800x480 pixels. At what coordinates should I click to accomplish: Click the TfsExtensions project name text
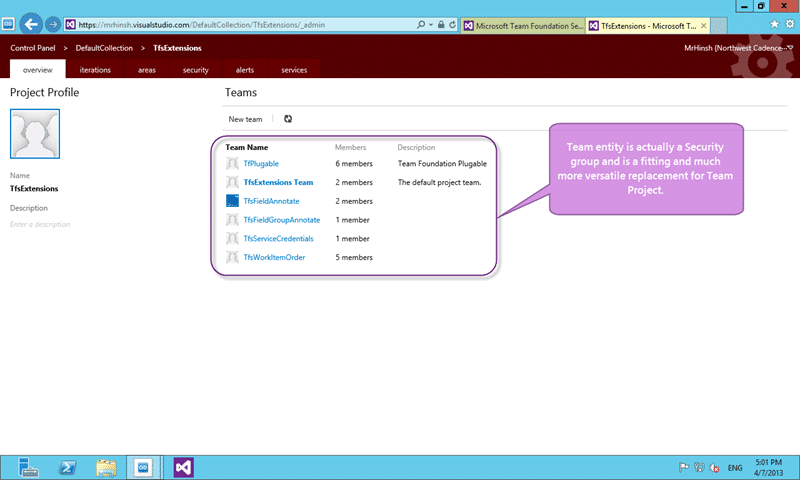click(34, 189)
